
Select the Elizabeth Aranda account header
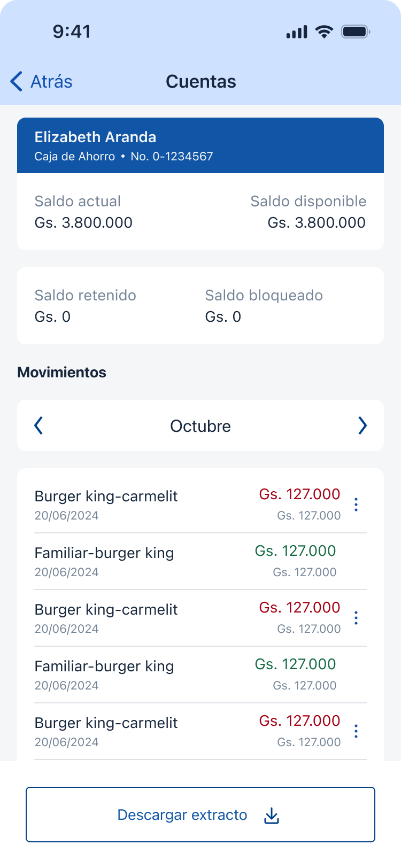200,145
